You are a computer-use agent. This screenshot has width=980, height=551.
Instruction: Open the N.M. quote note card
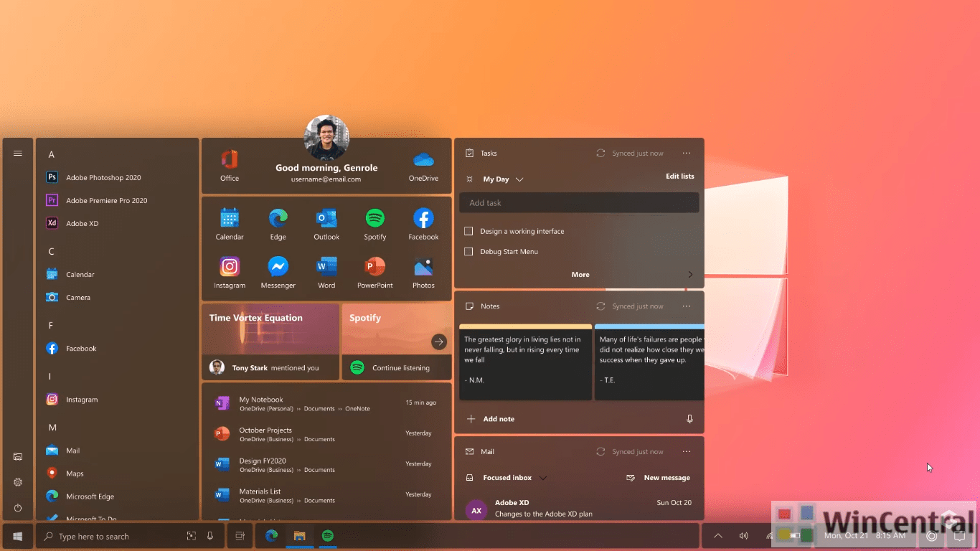tap(526, 362)
